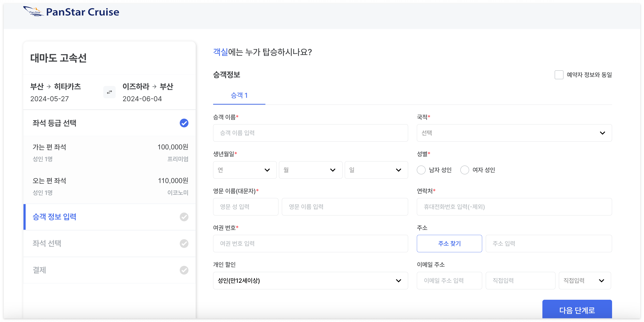Open the 국적 selection dropdown
Viewport: 644px width, 322px height.
514,133
